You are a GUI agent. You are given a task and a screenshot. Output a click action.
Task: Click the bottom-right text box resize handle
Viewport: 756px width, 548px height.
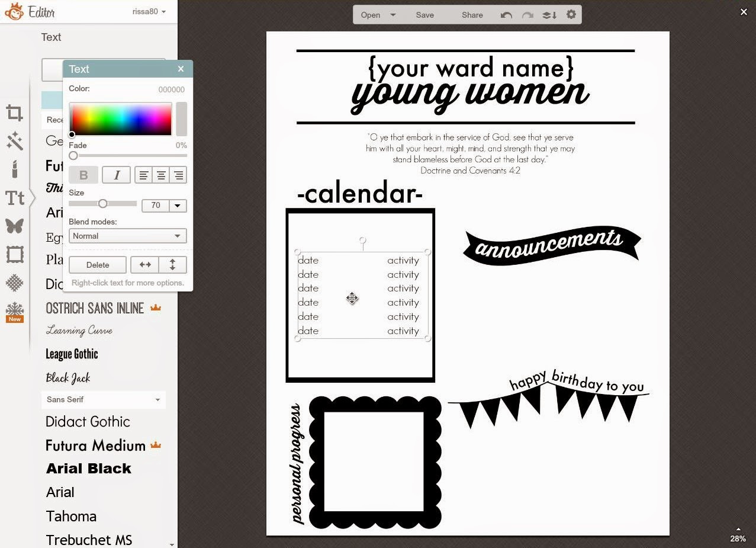427,339
